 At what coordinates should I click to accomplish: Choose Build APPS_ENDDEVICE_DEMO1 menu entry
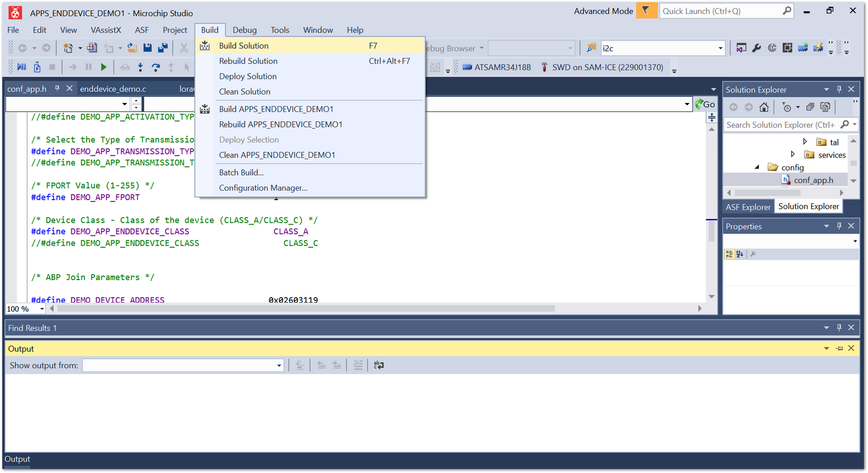tap(311, 109)
